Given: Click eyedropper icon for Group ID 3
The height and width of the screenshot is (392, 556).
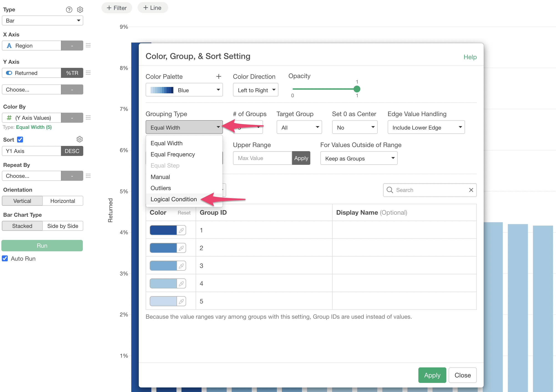Looking at the screenshot, I should pyautogui.click(x=181, y=266).
